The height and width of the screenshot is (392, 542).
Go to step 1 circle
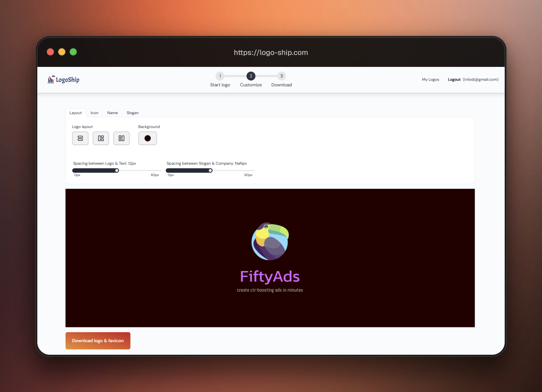[x=220, y=76]
